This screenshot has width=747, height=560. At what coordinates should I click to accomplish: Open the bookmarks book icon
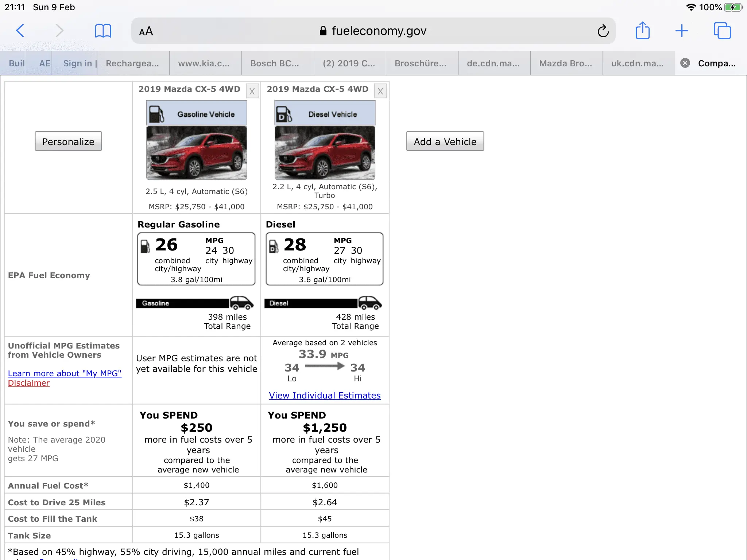click(x=103, y=31)
